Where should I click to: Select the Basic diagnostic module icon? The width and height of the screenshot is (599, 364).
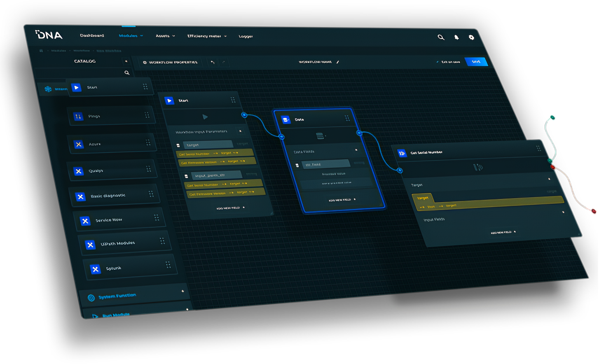(80, 197)
